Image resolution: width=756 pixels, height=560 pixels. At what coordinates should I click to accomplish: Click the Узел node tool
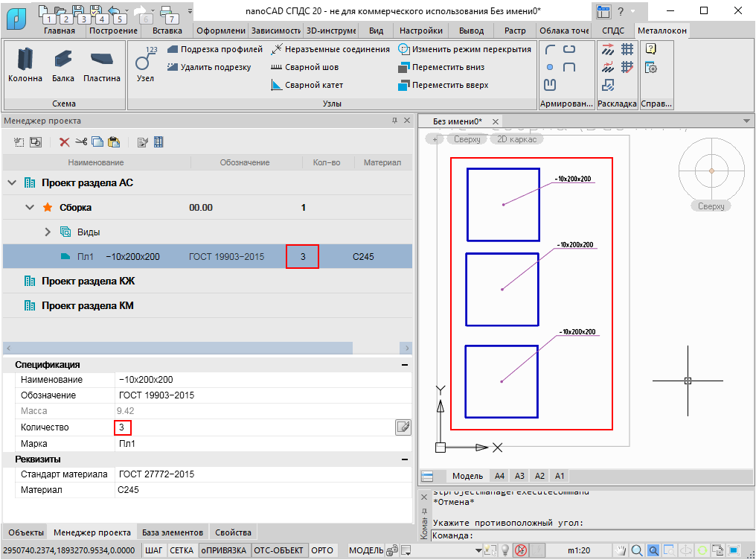tap(145, 65)
